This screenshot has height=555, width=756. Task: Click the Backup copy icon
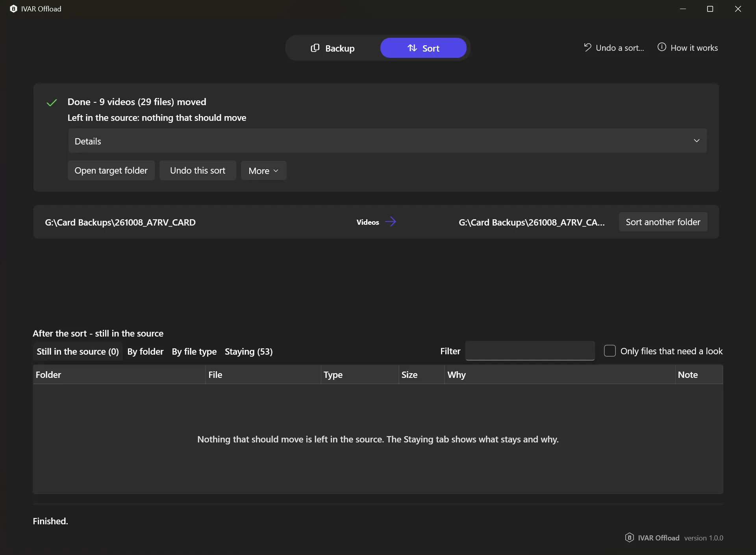coord(315,48)
